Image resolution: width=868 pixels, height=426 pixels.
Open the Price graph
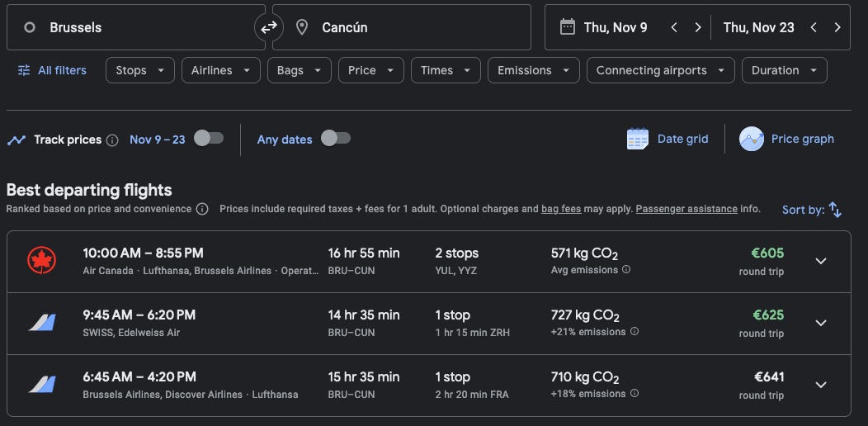click(x=787, y=139)
